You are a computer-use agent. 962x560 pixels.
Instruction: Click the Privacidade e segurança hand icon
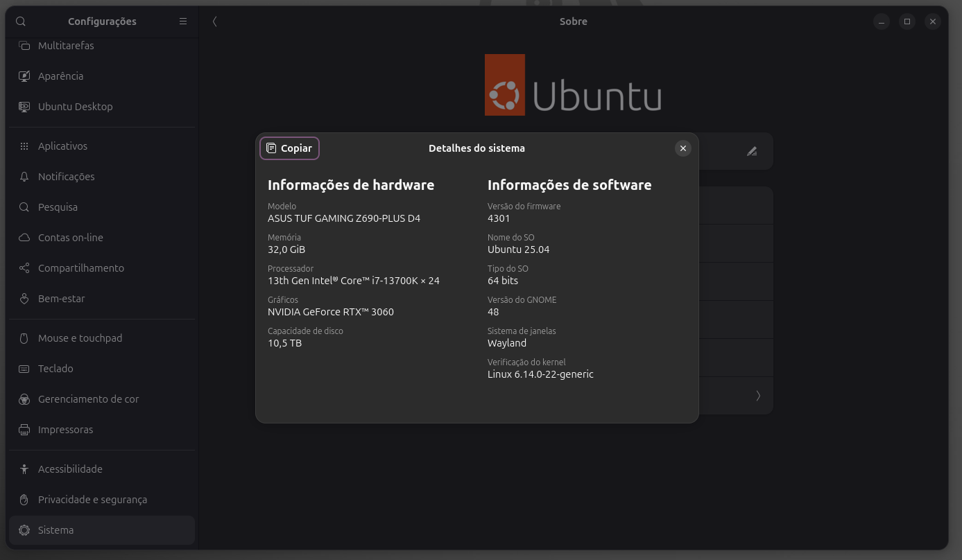click(x=24, y=500)
